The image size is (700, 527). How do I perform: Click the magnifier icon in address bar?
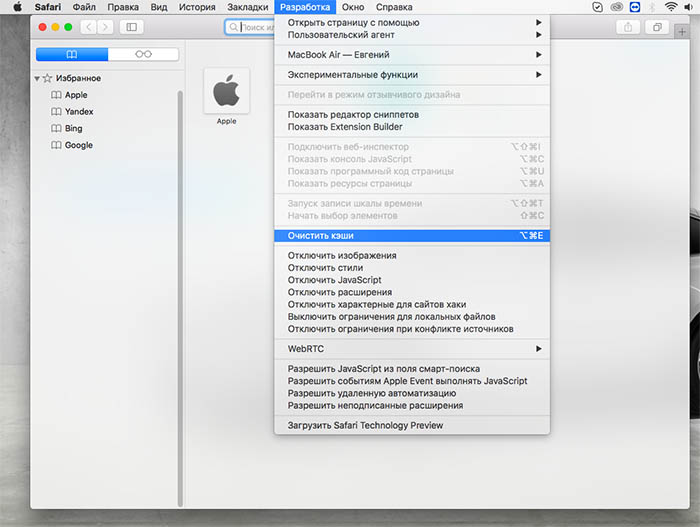[x=233, y=27]
